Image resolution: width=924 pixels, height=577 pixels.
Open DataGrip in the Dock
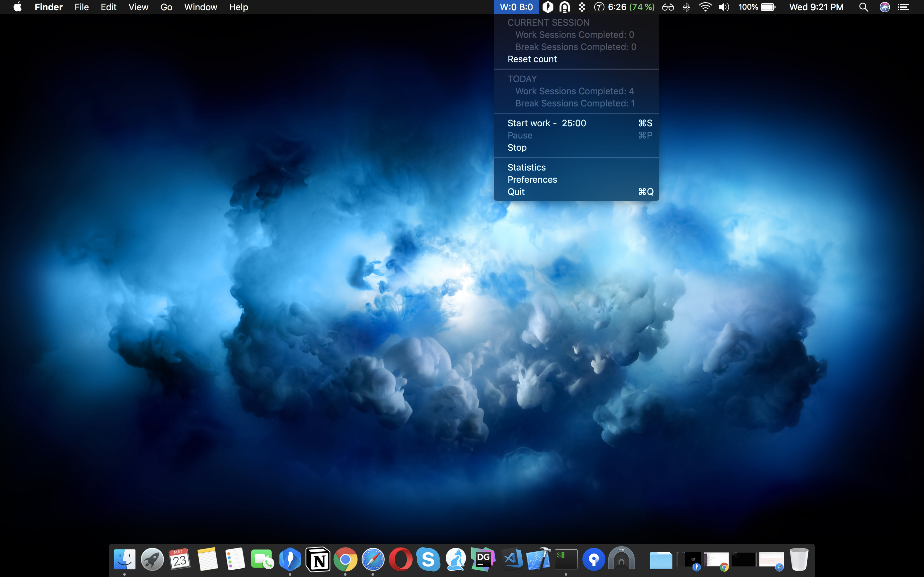click(x=483, y=560)
